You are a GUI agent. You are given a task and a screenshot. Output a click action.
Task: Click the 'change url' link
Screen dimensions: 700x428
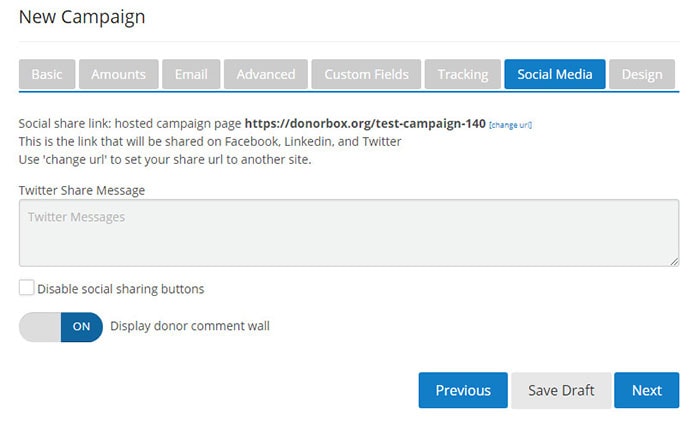pos(510,125)
